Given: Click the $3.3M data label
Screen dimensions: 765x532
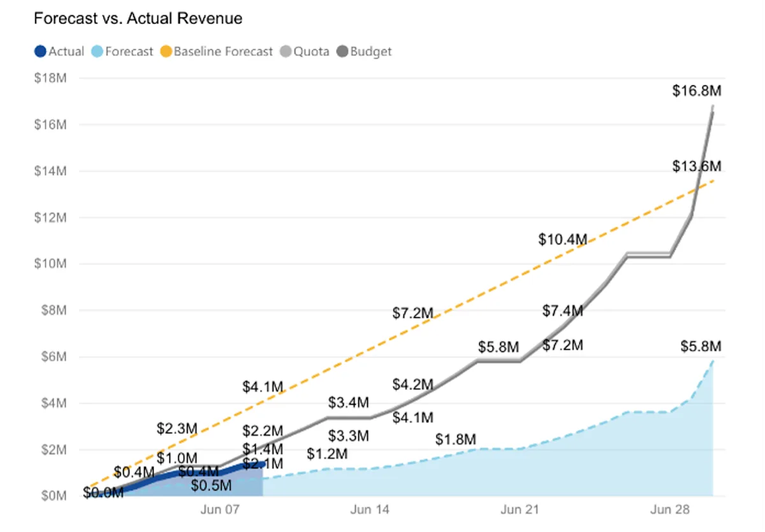Looking at the screenshot, I should tap(349, 436).
